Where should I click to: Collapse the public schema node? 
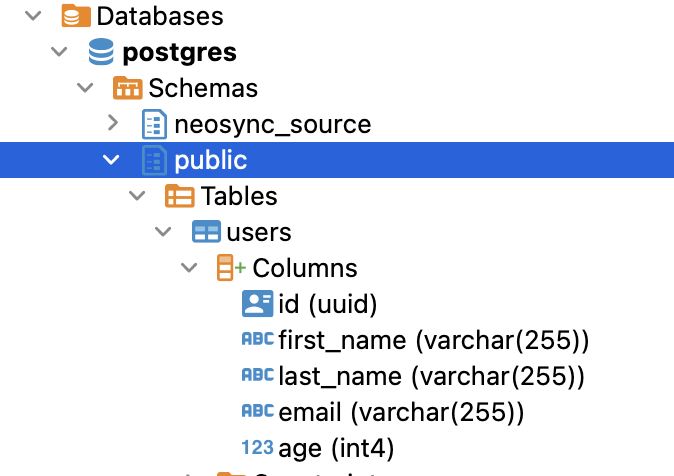[x=111, y=160]
